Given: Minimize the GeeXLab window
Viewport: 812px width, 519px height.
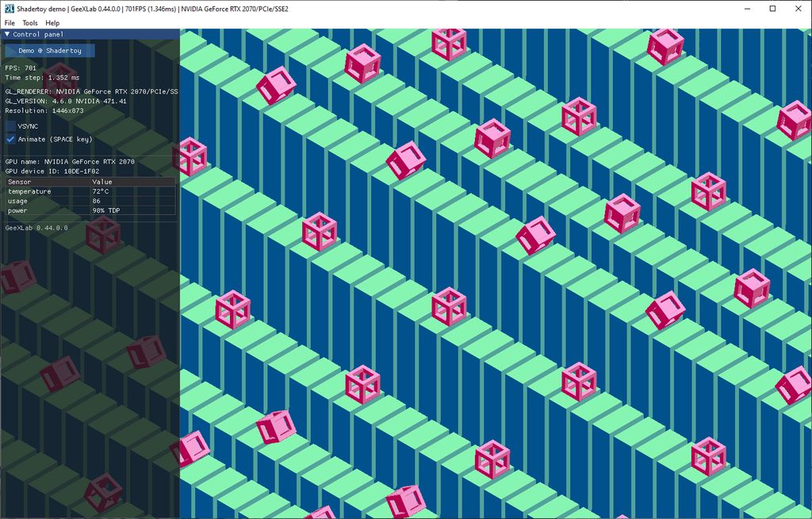Looking at the screenshot, I should 748,8.
